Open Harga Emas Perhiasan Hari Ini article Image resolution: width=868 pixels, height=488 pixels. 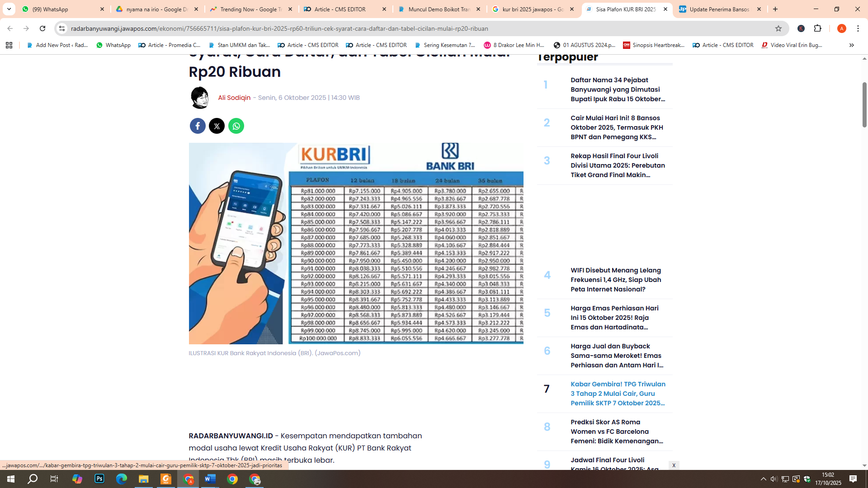(x=614, y=318)
